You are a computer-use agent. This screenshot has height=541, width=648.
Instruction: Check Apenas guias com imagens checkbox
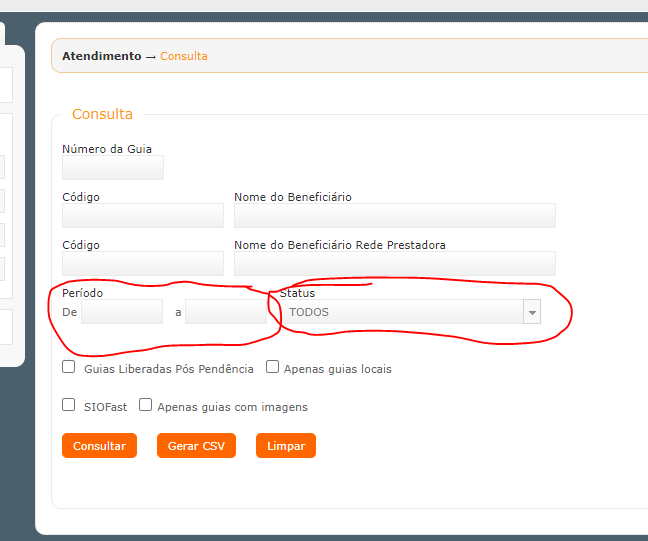pos(145,405)
